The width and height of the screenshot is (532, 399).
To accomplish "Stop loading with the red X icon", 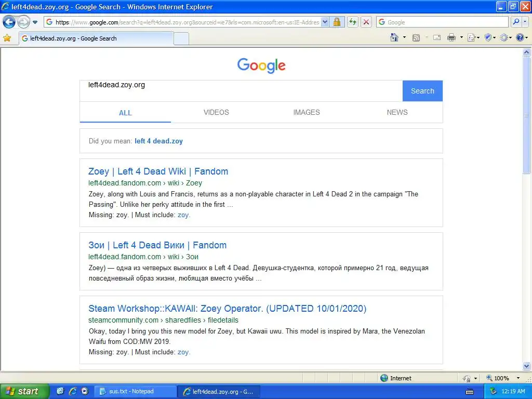I will coord(366,22).
